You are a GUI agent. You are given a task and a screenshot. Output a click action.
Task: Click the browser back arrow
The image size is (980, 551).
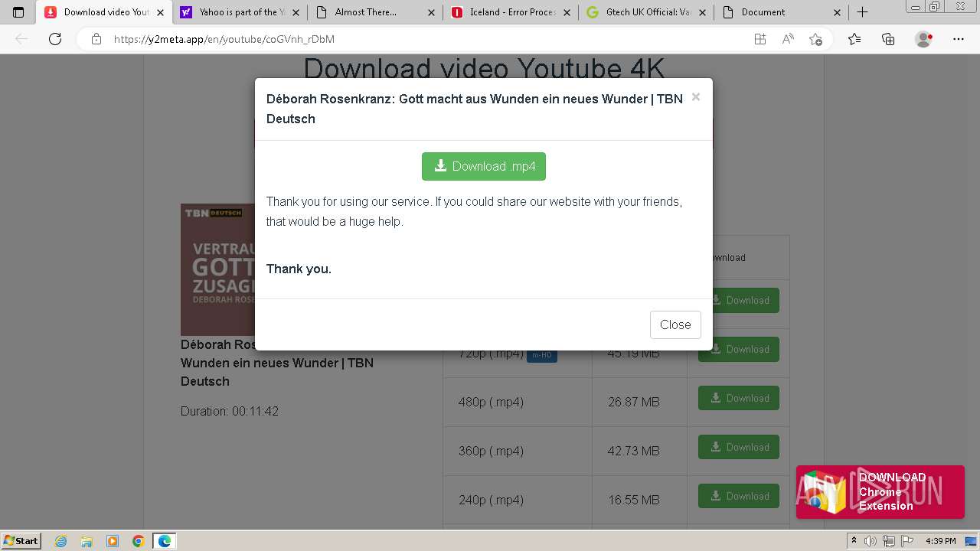coord(21,39)
